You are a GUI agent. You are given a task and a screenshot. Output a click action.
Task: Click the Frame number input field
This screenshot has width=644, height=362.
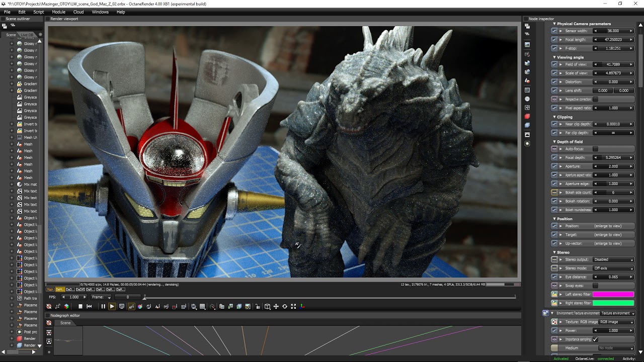[x=128, y=297]
